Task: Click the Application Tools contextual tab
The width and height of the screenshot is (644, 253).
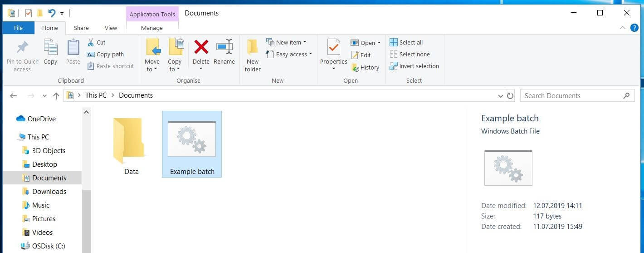Action: [x=152, y=14]
